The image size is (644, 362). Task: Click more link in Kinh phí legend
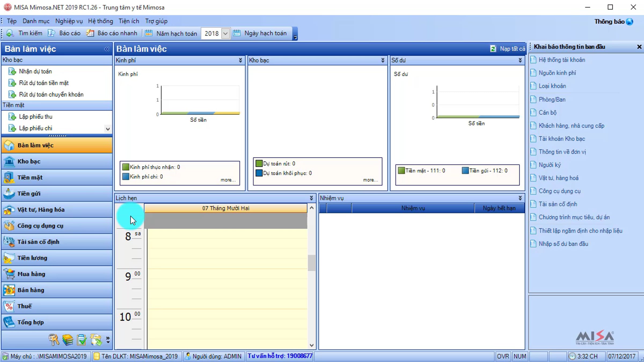coord(228,180)
